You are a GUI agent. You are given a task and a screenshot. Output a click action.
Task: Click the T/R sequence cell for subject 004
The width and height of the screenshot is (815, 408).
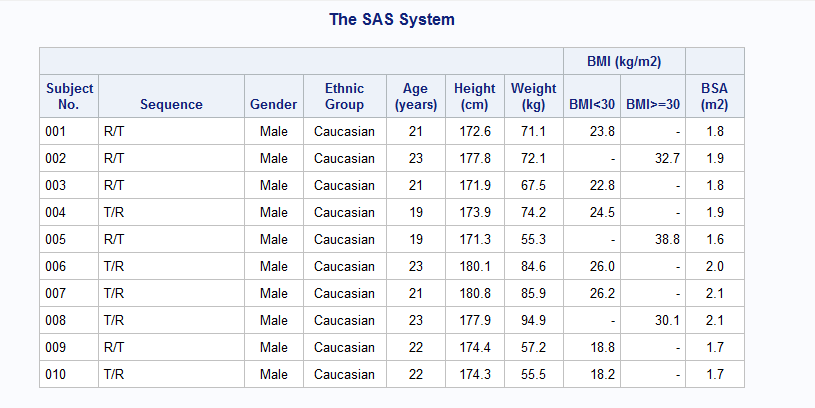tap(113, 212)
